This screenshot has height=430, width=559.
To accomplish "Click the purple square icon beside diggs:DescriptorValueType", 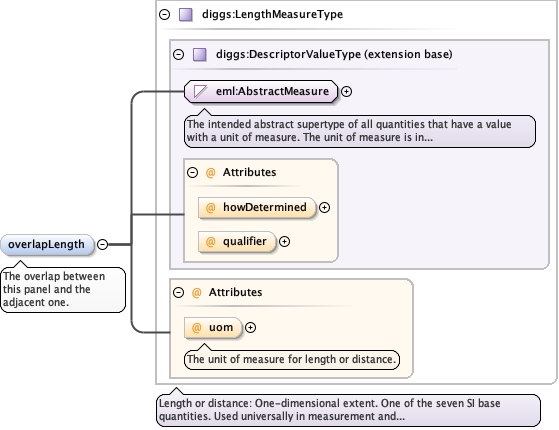I will point(200,55).
